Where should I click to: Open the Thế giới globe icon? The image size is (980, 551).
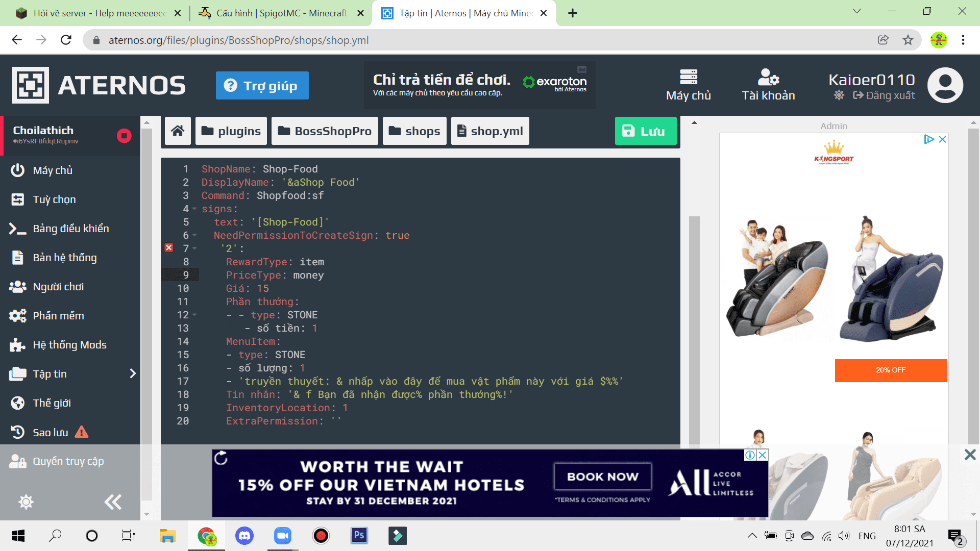pyautogui.click(x=18, y=403)
